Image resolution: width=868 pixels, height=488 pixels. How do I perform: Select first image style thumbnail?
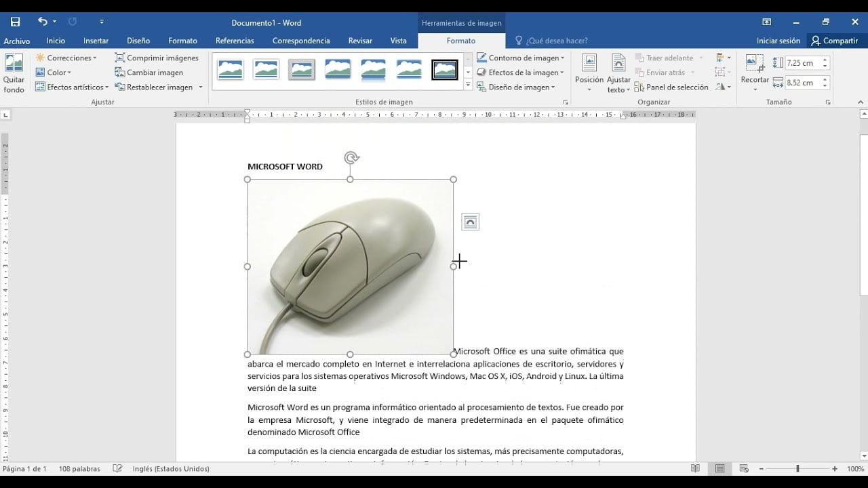(231, 69)
